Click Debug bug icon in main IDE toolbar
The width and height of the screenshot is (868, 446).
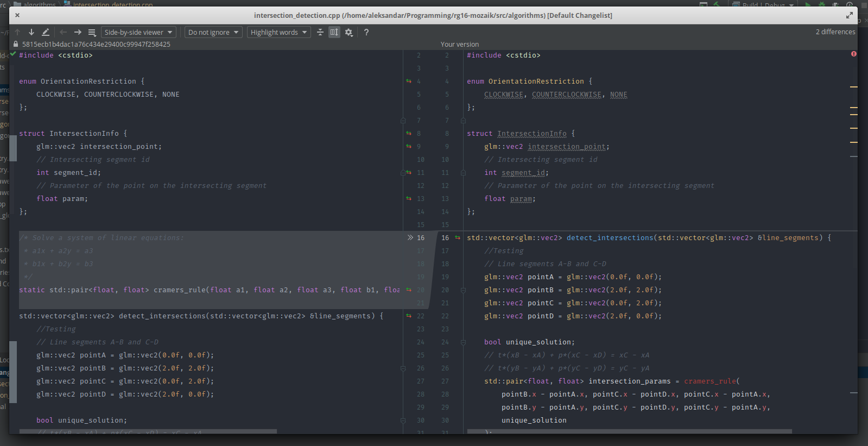[x=822, y=4]
